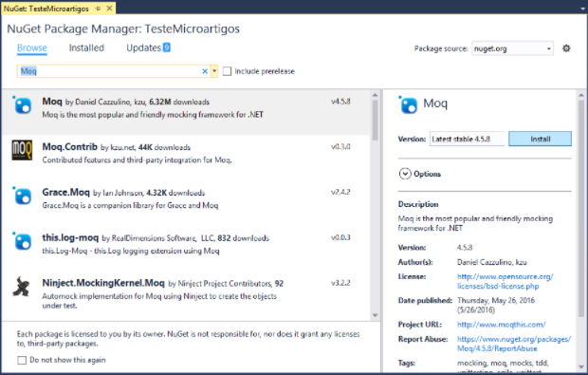
Task: Click version v2.4.2 in Grace.Moq row
Action: (x=340, y=192)
